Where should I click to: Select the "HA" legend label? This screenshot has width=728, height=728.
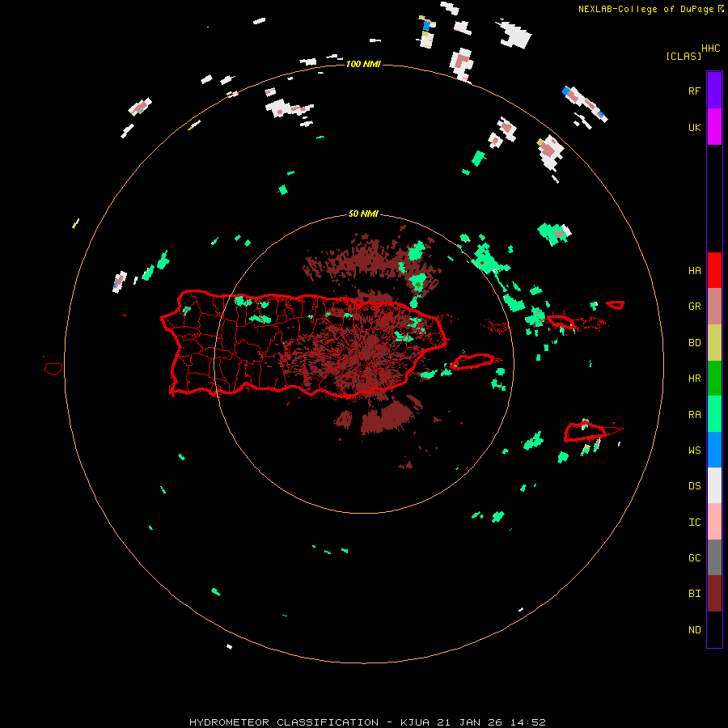[x=694, y=271]
